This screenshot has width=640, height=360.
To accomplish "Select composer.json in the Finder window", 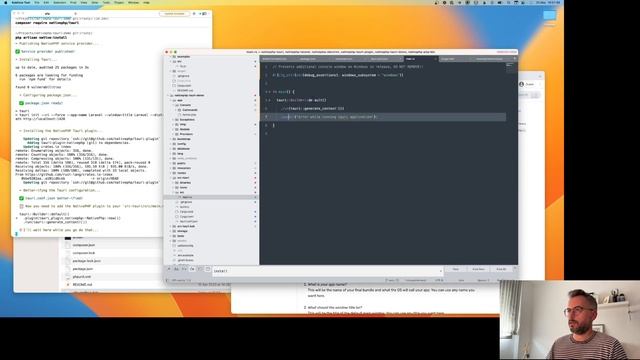I will [84, 245].
